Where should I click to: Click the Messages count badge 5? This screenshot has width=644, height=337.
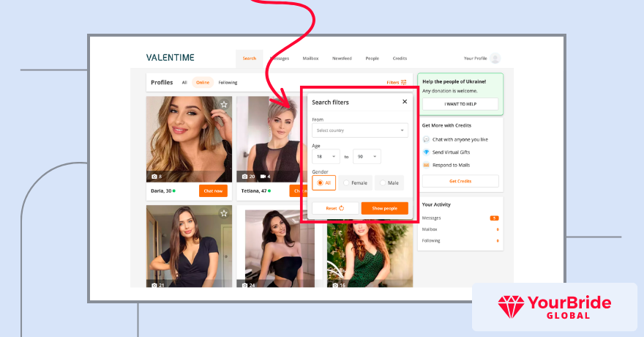495,218
